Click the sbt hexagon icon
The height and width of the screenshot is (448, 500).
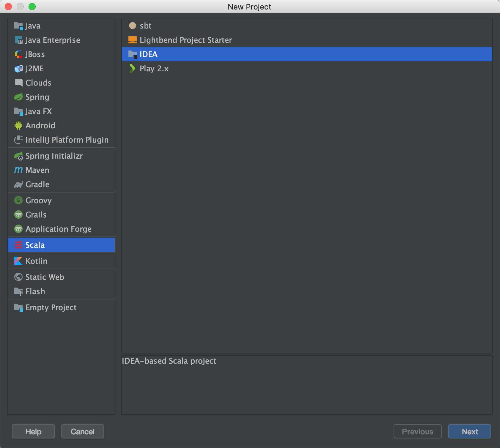pos(133,26)
